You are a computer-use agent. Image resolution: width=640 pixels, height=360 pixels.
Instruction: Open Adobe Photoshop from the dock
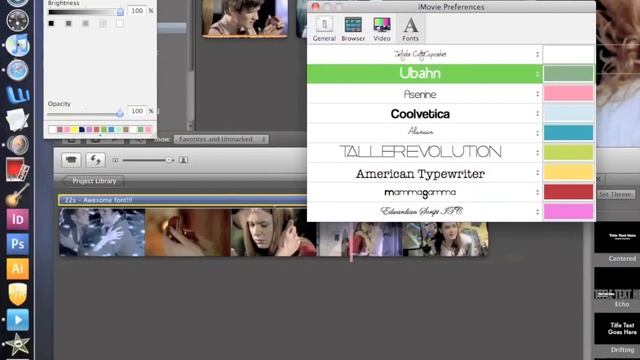coord(18,244)
